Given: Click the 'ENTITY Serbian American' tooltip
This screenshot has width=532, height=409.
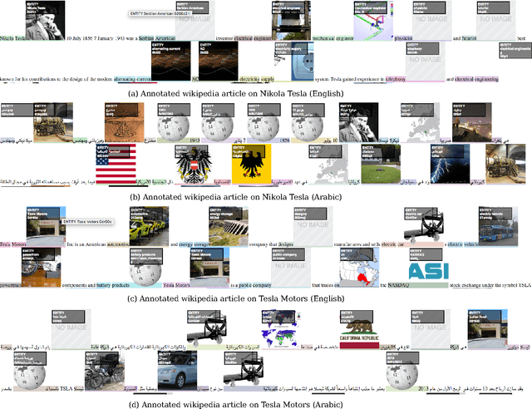Looking at the screenshot, I should point(160,13).
